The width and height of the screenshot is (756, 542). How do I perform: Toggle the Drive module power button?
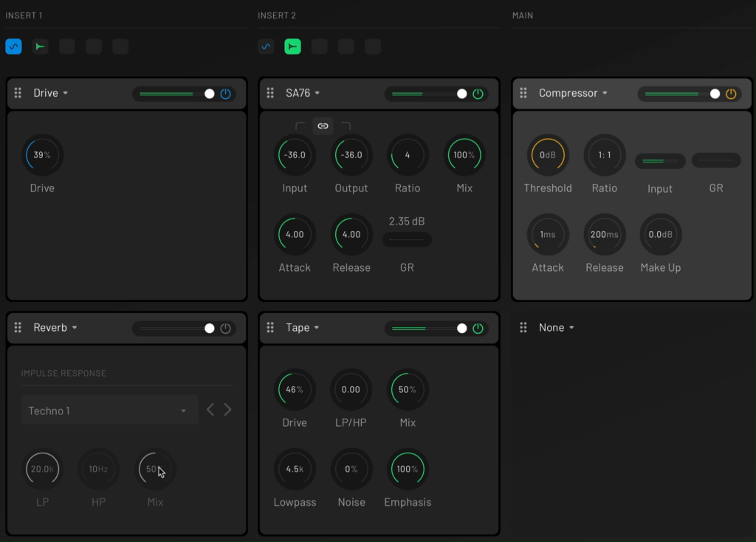point(226,94)
